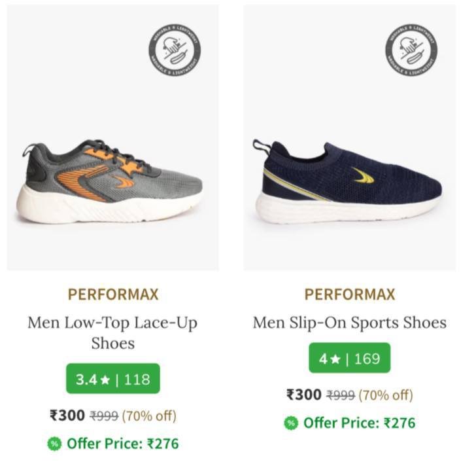Click the green offer icon under left product
476x462 pixels.
pos(54,444)
